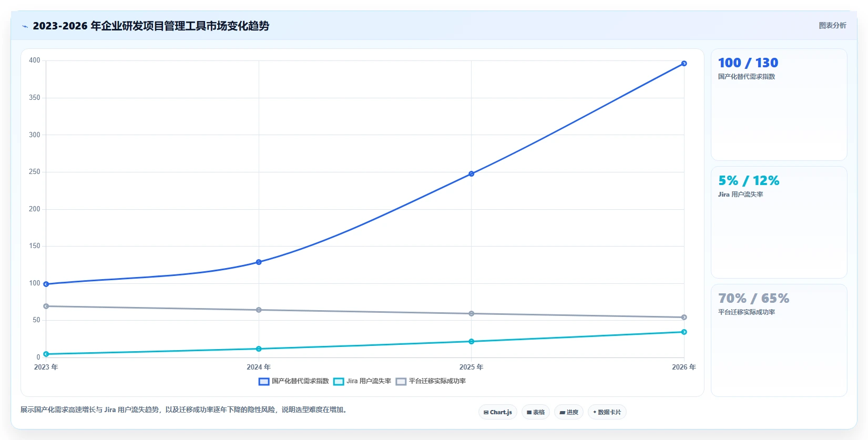Screen dimensions: 868x440
Task: Click the 5% / 12% stat value
Action: pos(749,180)
